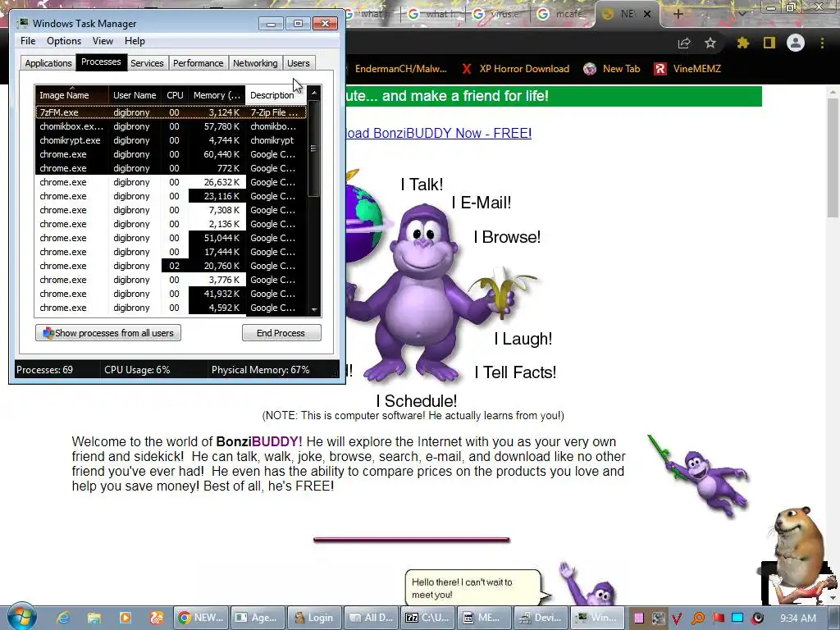Click the End Process button
This screenshot has height=630, width=840.
click(x=281, y=333)
